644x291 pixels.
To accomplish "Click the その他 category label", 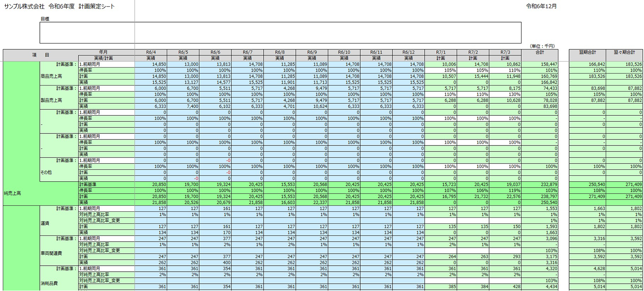I will [47, 172].
